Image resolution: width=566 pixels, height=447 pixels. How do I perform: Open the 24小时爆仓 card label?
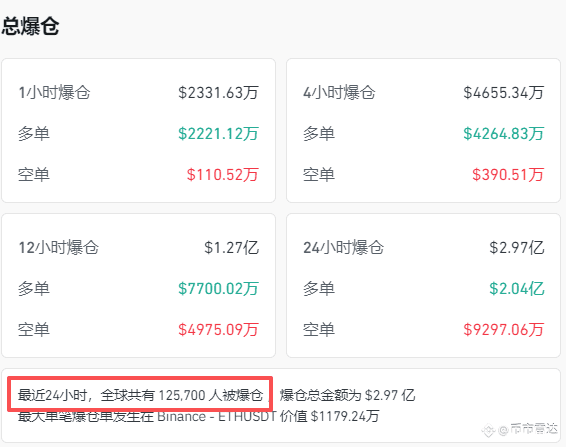[x=343, y=248]
